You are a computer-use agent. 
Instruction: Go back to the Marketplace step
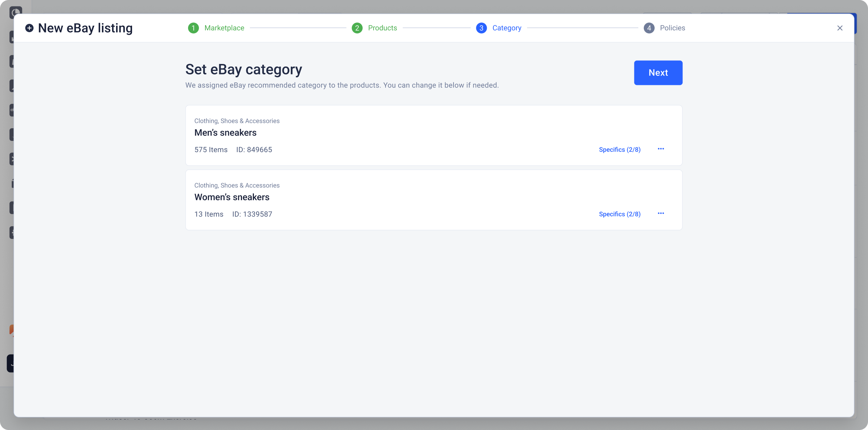pos(224,28)
